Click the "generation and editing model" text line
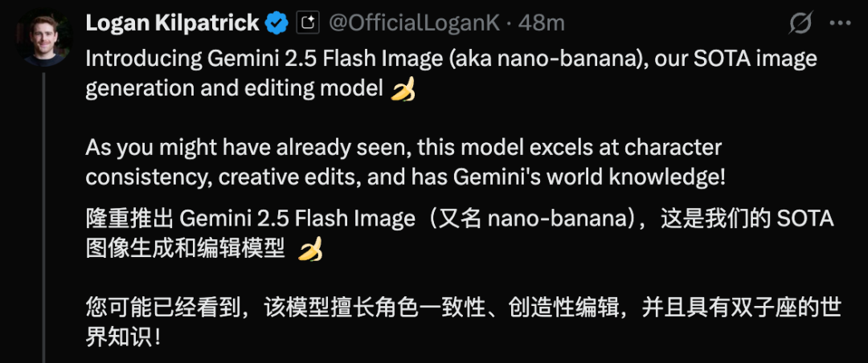The height and width of the screenshot is (363, 868). tap(234, 89)
